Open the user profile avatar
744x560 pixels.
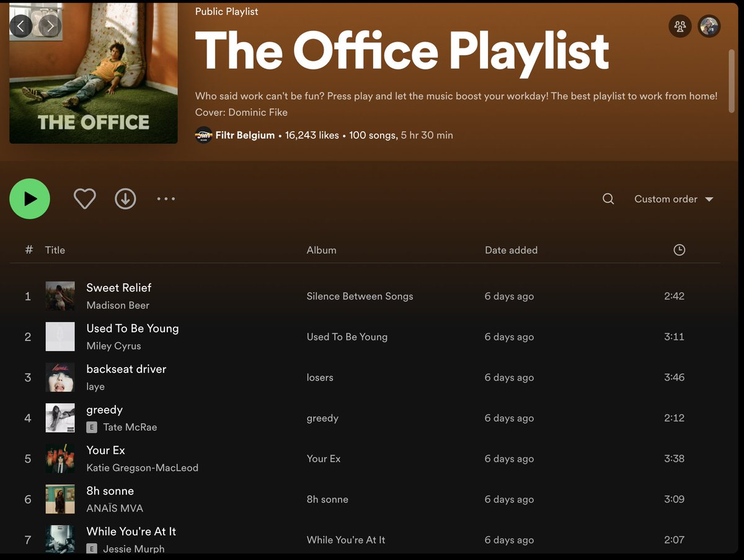(709, 26)
